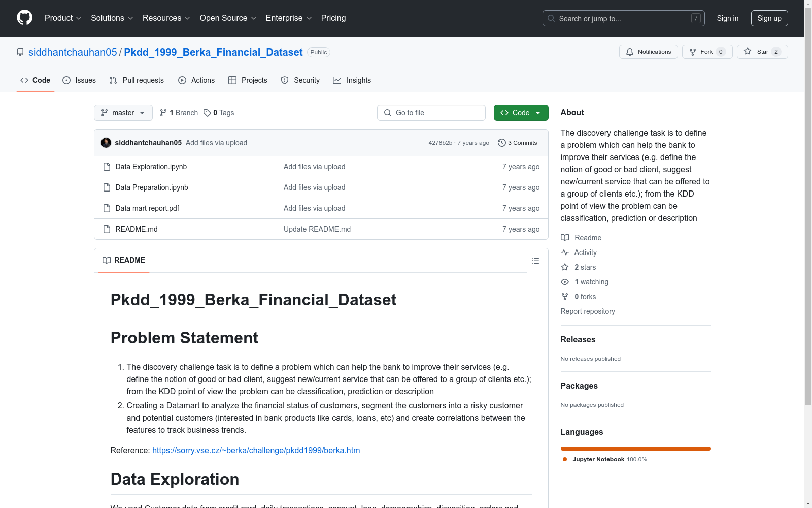The width and height of the screenshot is (812, 508).
Task: Click the Jupyter Notebook orange language dot
Action: pyautogui.click(x=565, y=459)
